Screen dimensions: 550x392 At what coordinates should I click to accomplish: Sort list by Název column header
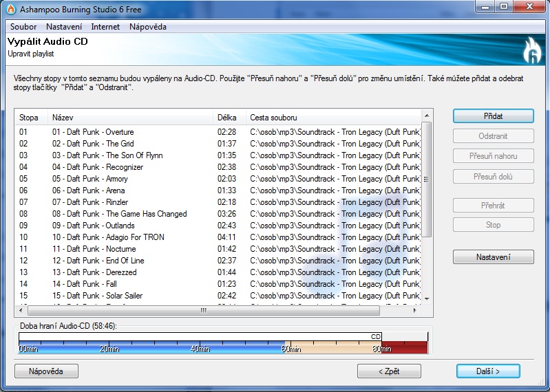point(131,118)
